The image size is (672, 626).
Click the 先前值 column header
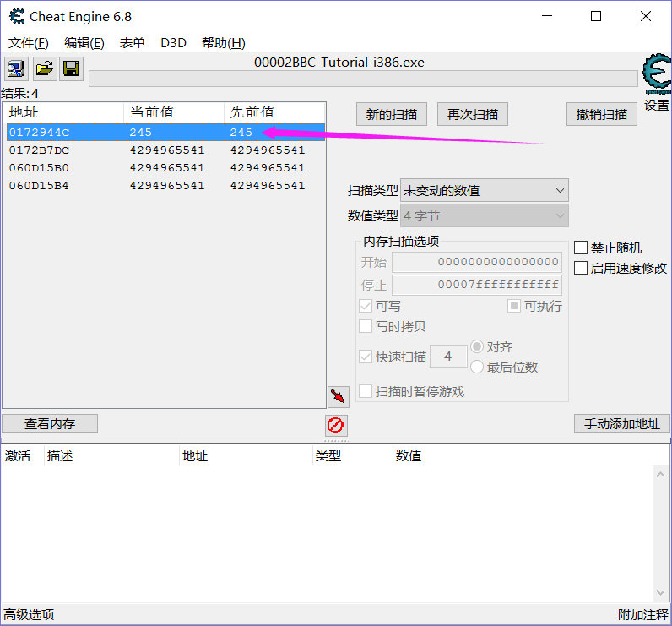[x=274, y=112]
